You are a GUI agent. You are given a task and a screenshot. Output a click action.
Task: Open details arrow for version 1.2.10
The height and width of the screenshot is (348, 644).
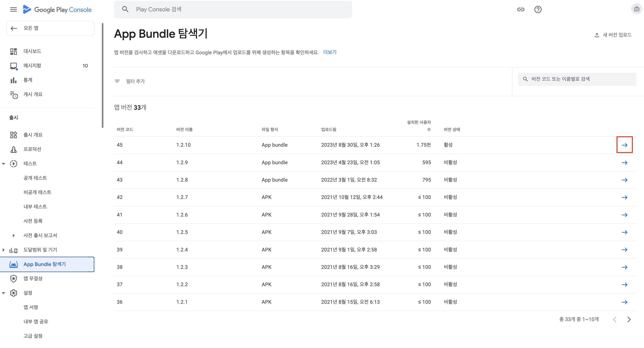click(x=624, y=145)
